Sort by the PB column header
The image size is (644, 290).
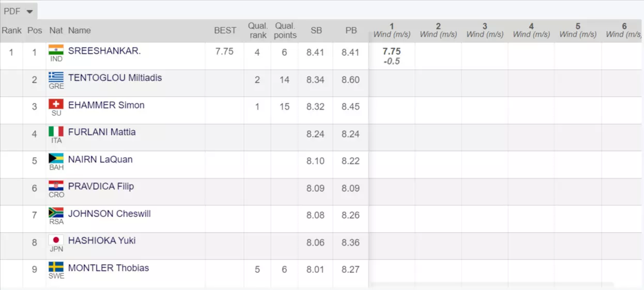point(351,30)
